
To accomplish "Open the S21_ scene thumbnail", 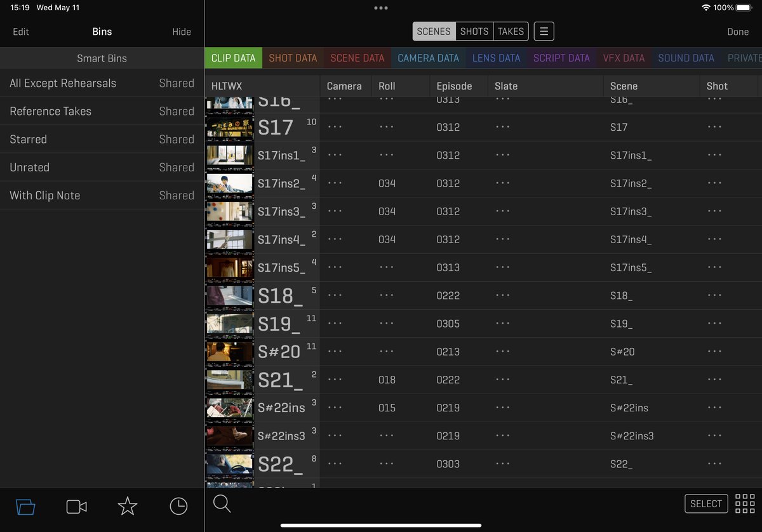I will click(229, 380).
